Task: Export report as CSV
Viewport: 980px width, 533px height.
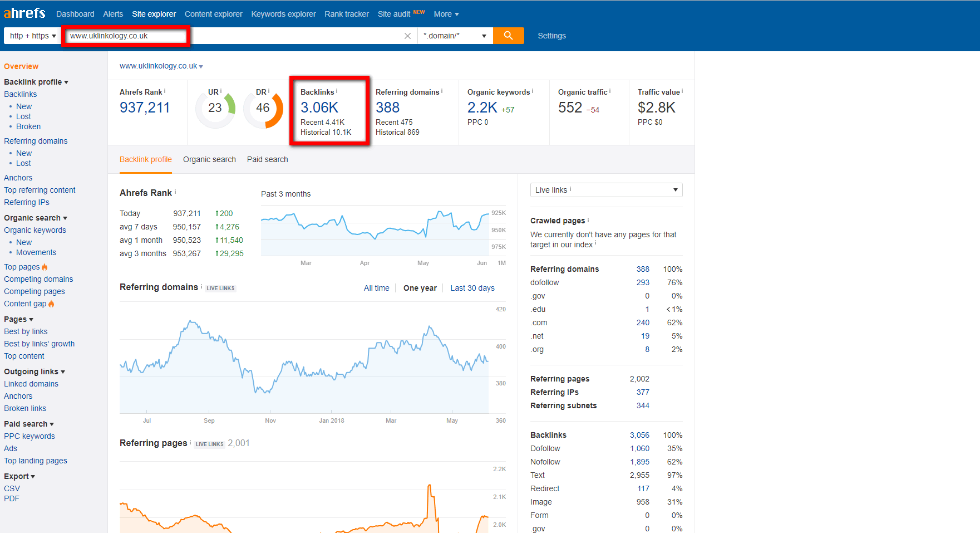Action: point(12,488)
